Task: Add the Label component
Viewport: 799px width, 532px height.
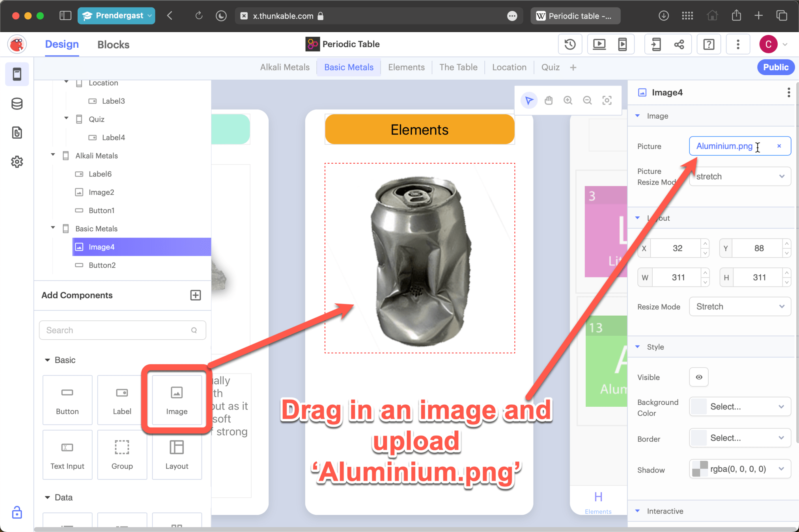Action: click(122, 400)
